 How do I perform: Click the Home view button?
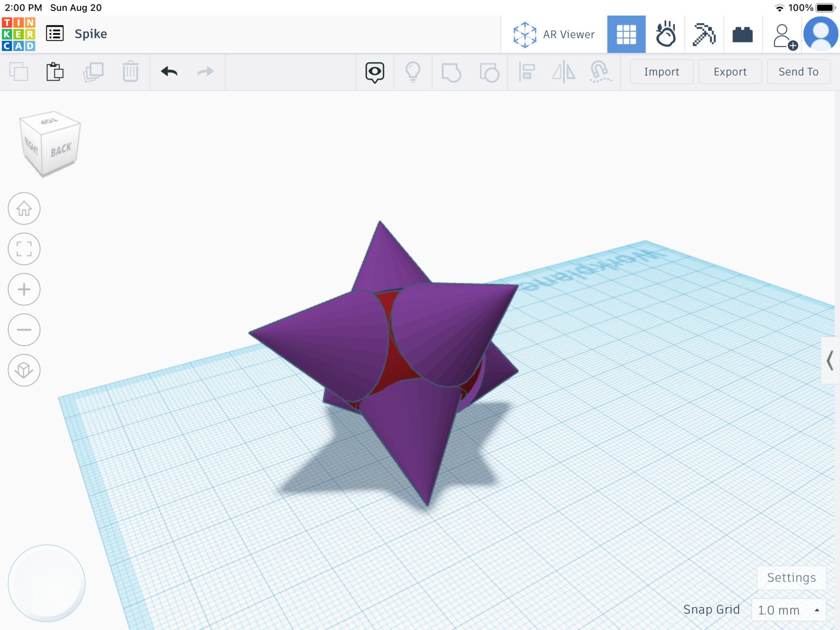(24, 208)
